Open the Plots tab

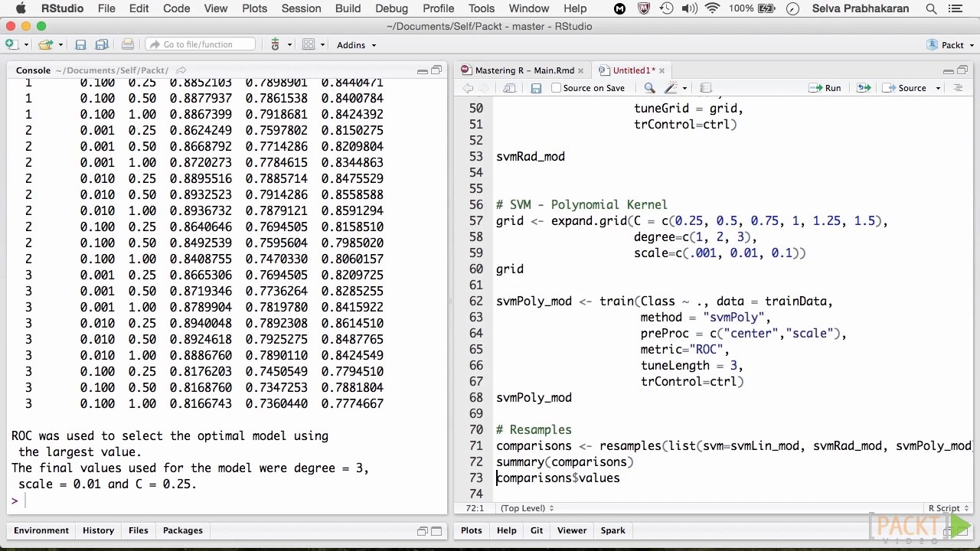(472, 530)
